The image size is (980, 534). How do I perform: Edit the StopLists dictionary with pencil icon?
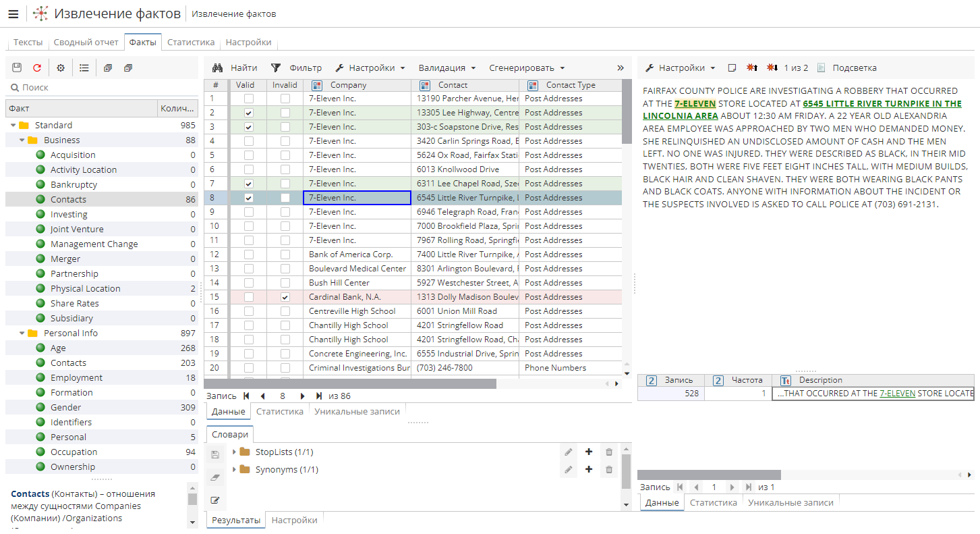coord(569,452)
